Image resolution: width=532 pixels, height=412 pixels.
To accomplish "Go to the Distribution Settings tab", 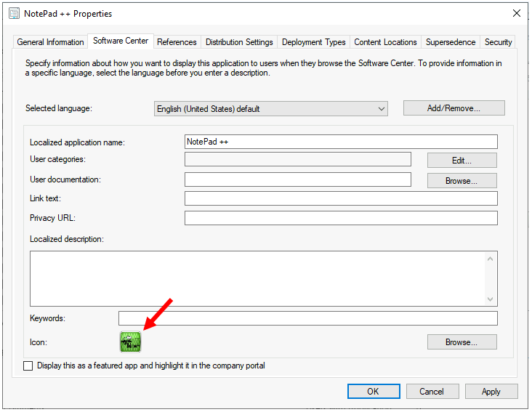I will (239, 42).
